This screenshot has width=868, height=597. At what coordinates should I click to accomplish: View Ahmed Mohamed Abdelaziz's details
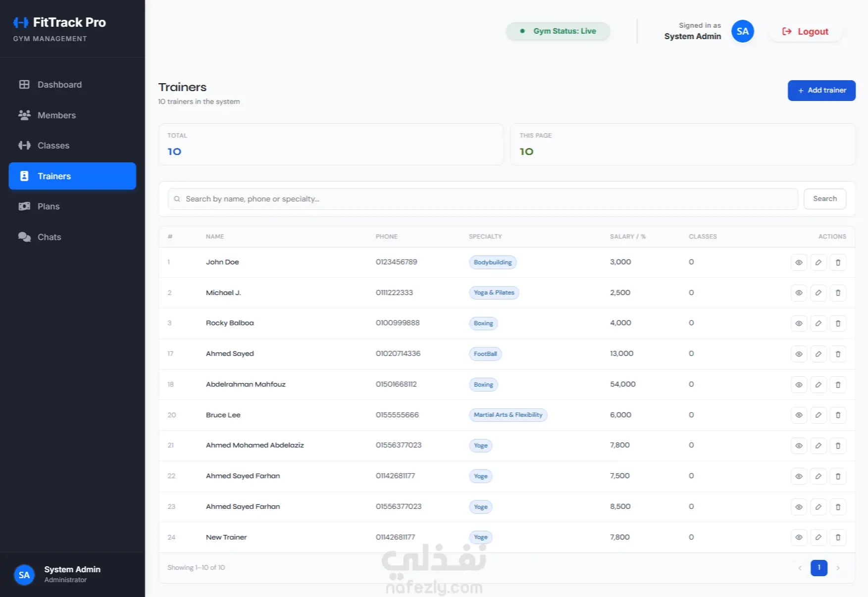point(799,446)
